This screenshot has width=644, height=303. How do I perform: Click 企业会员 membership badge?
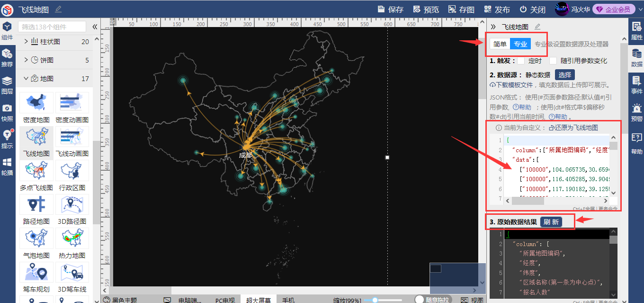click(614, 9)
